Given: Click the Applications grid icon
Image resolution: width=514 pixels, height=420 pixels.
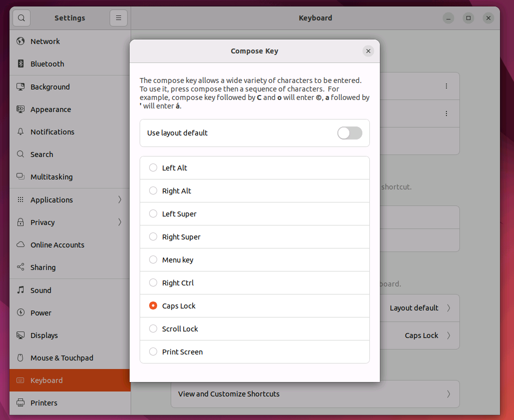Looking at the screenshot, I should (x=21, y=199).
